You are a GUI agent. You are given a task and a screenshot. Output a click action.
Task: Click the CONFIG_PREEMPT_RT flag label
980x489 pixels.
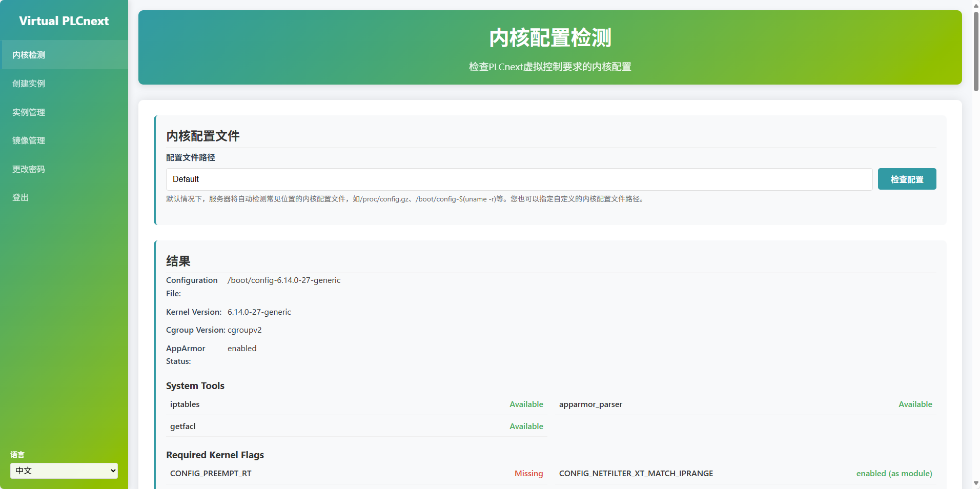pyautogui.click(x=211, y=474)
